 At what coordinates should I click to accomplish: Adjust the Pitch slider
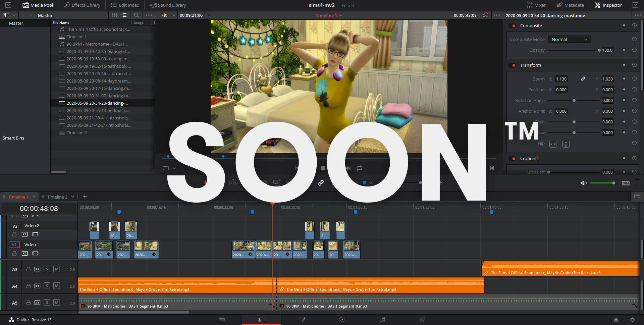click(x=574, y=122)
